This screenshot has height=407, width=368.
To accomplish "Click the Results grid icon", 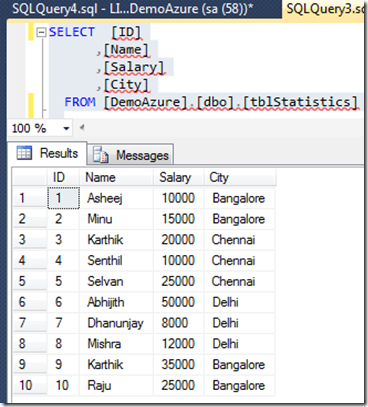I will (x=24, y=153).
